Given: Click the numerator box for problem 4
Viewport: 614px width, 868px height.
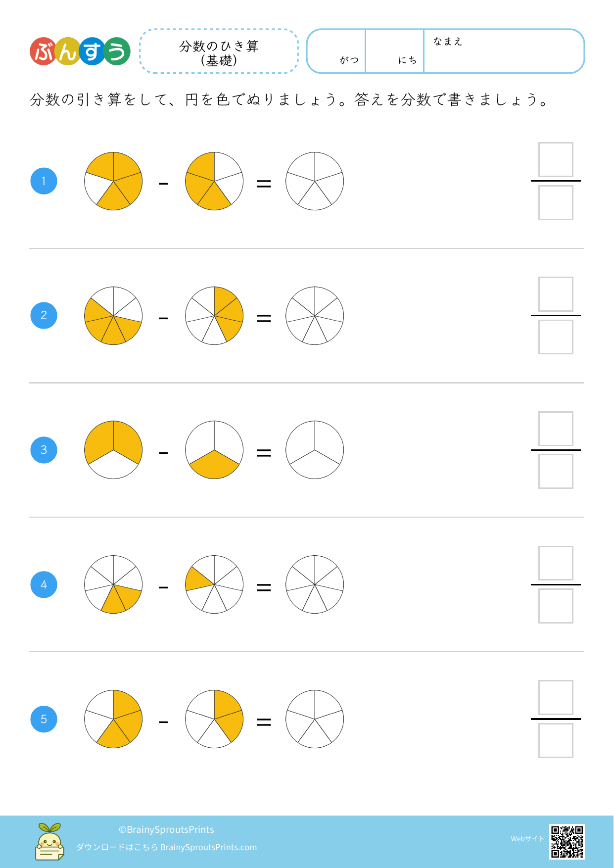Looking at the screenshot, I should [556, 563].
